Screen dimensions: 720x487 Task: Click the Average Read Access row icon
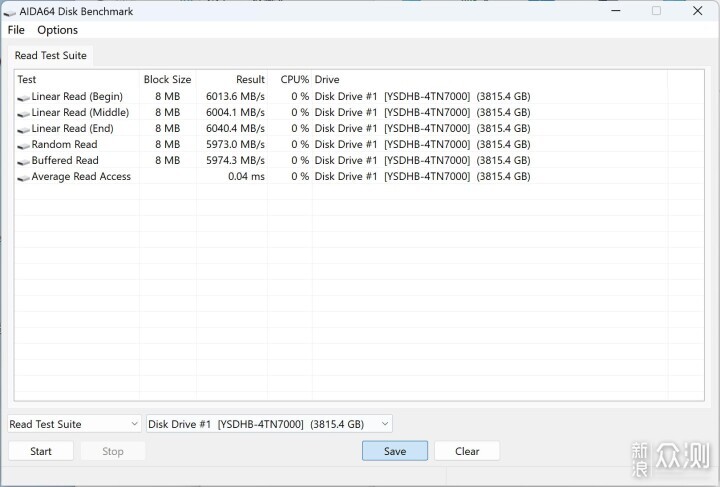pyautogui.click(x=23, y=178)
